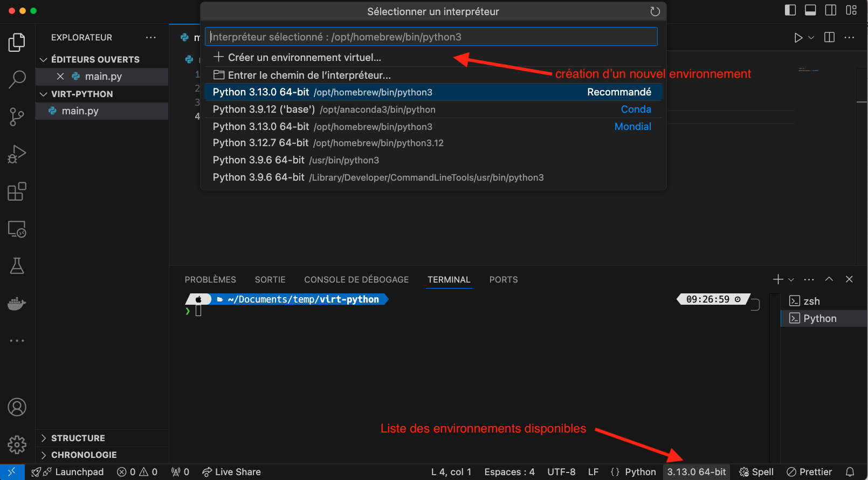
Task: Open the Source Control view
Action: (x=17, y=116)
